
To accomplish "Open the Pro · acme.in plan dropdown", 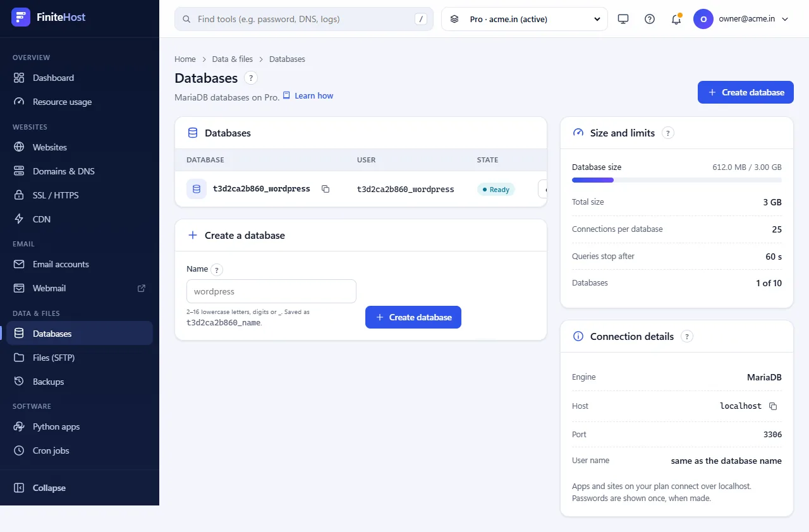I will pos(525,19).
